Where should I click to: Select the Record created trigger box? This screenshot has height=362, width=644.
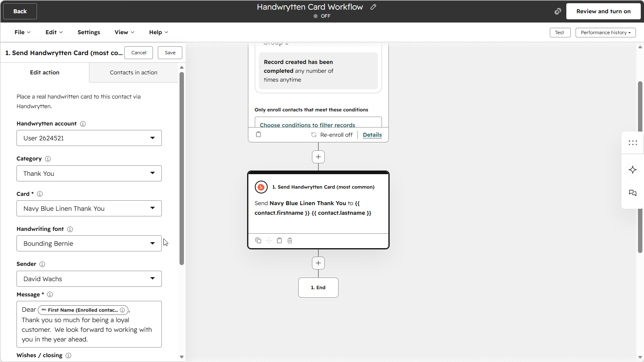tap(318, 71)
